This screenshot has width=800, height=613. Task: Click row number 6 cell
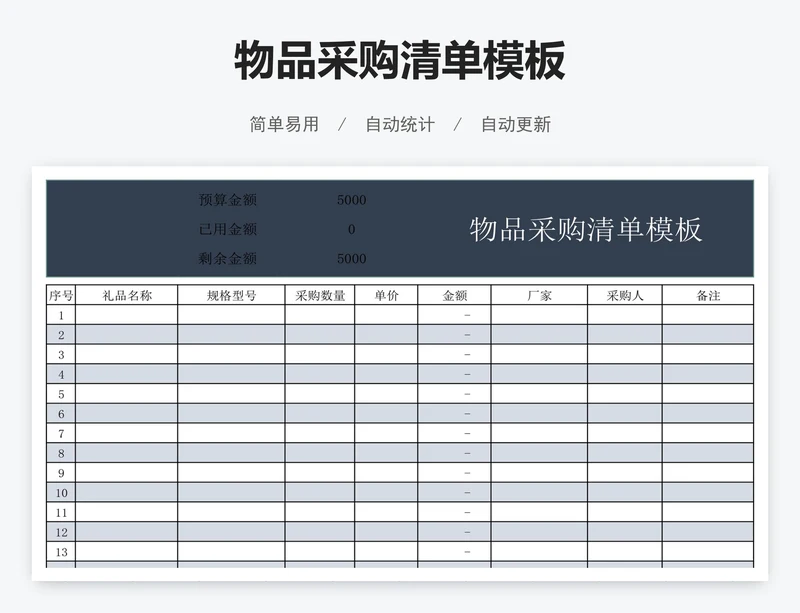pyautogui.click(x=61, y=413)
